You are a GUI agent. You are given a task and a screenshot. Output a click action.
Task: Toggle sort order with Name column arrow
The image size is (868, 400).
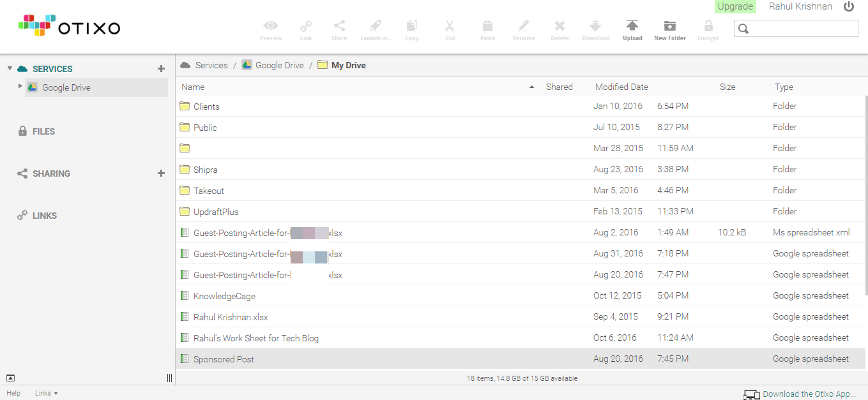(x=531, y=87)
